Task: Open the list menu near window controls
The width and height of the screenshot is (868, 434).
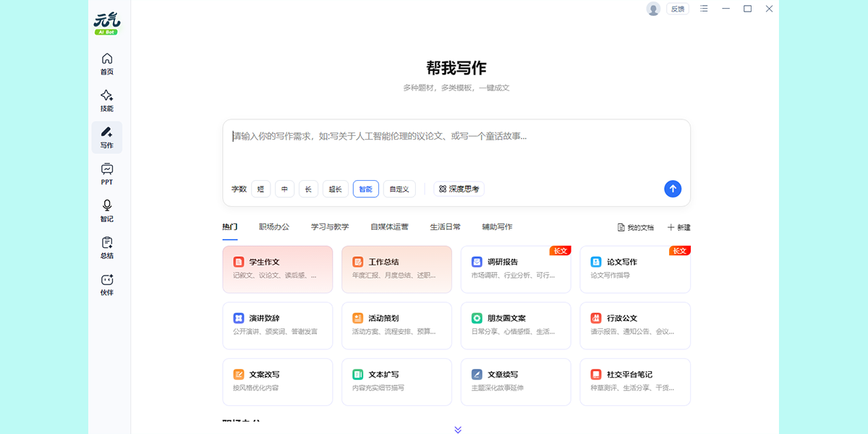Action: 704,9
